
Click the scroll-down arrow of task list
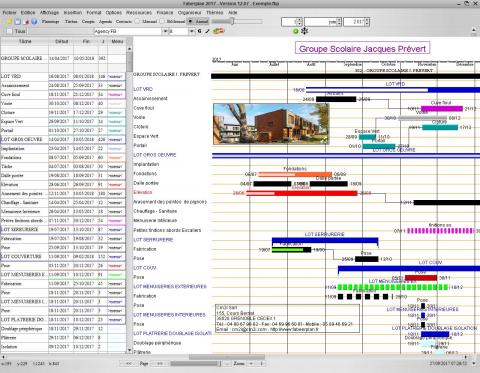point(129,350)
